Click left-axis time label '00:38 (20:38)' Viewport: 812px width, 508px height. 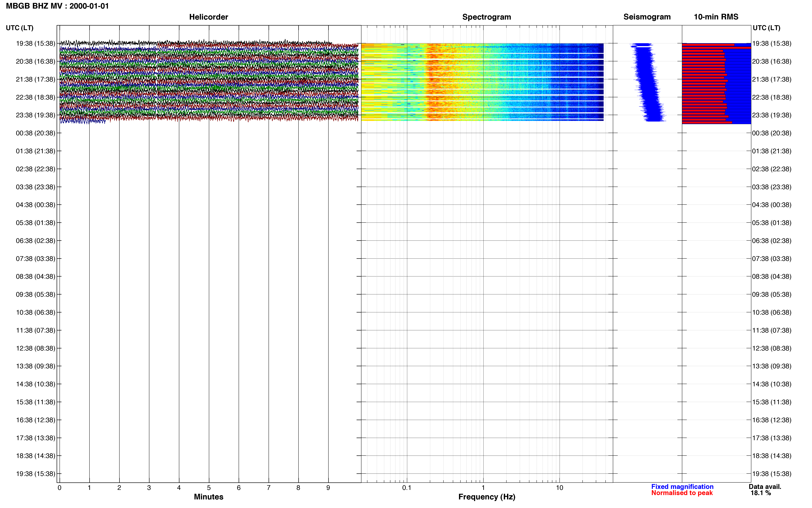pyautogui.click(x=36, y=133)
